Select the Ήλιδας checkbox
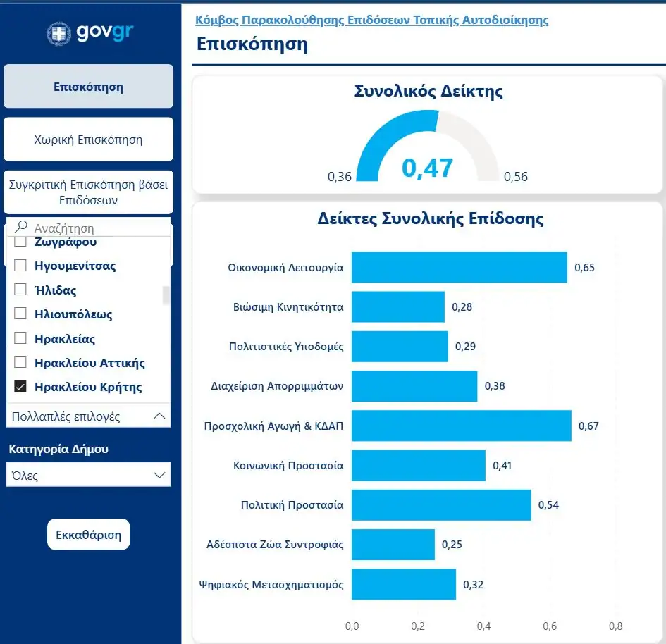The height and width of the screenshot is (644, 666). tap(20, 290)
